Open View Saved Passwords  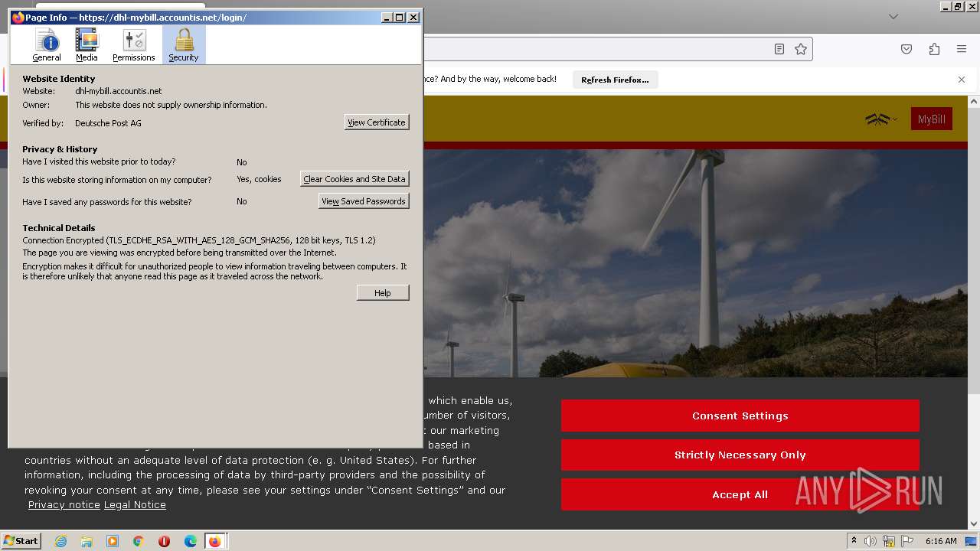coord(364,201)
